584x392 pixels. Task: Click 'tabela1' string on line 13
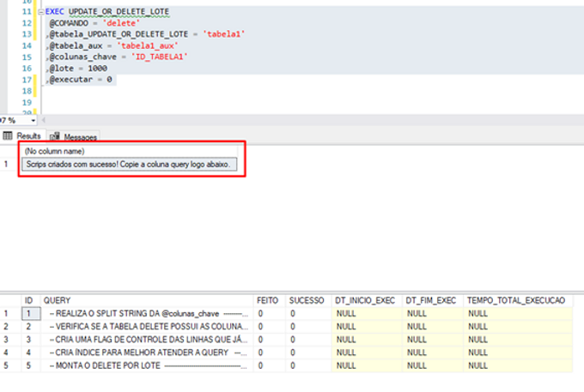click(x=224, y=34)
